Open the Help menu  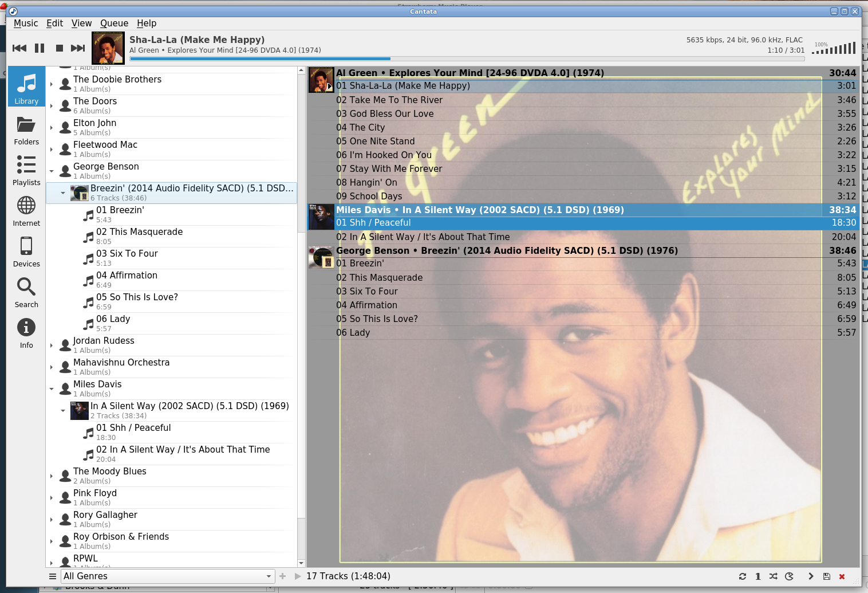147,23
